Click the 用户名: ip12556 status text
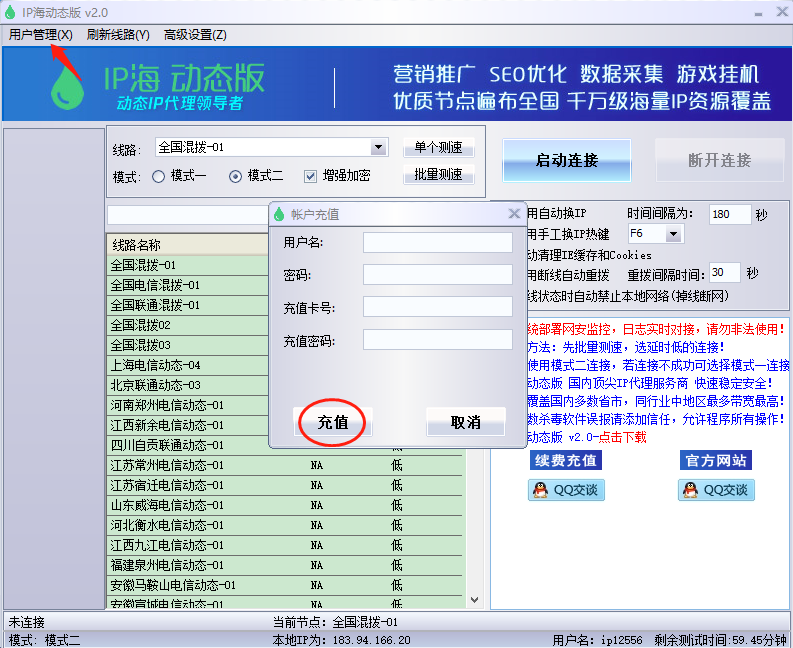Viewport: 793px width, 648px height. coord(597,640)
